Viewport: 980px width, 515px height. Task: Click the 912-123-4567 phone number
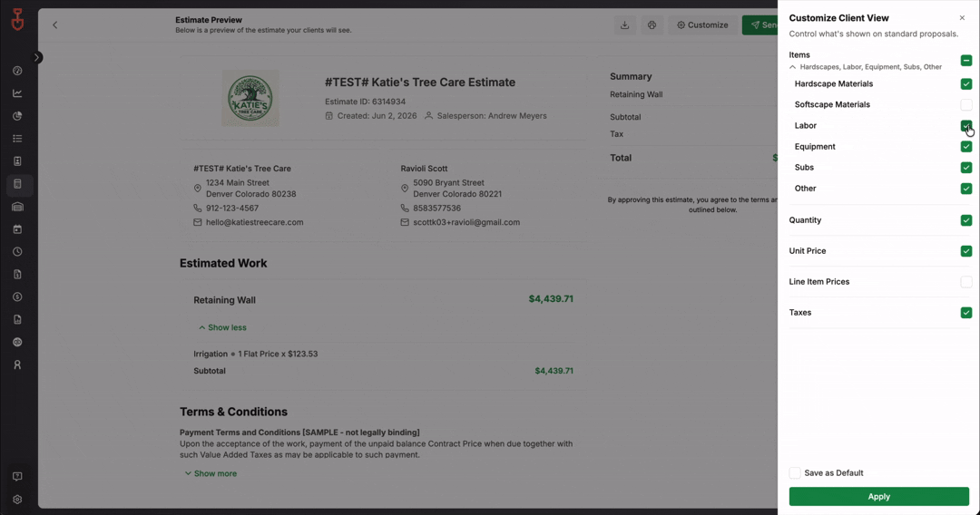click(232, 208)
